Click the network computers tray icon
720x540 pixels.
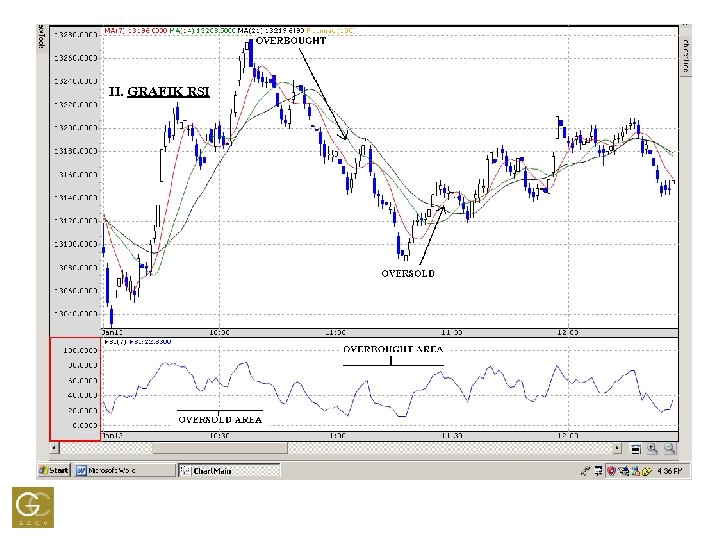point(624,471)
